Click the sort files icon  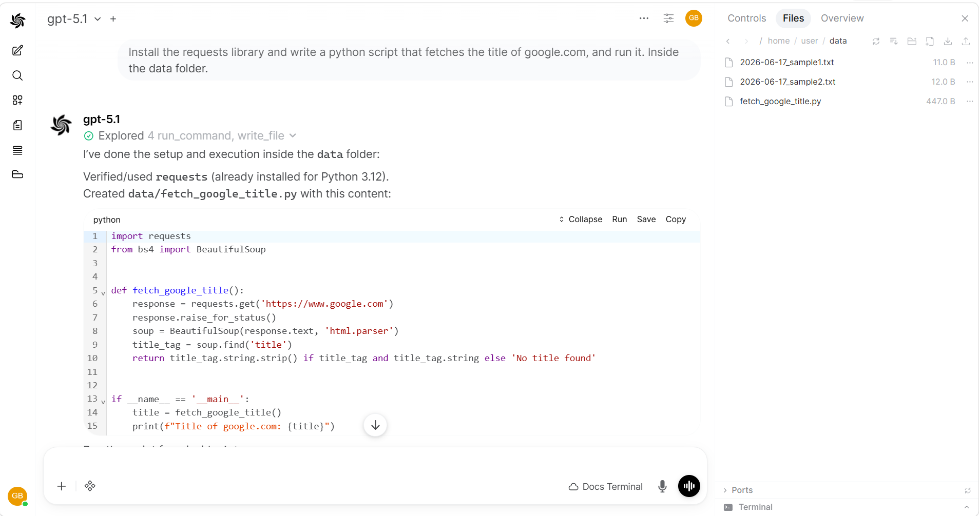894,41
